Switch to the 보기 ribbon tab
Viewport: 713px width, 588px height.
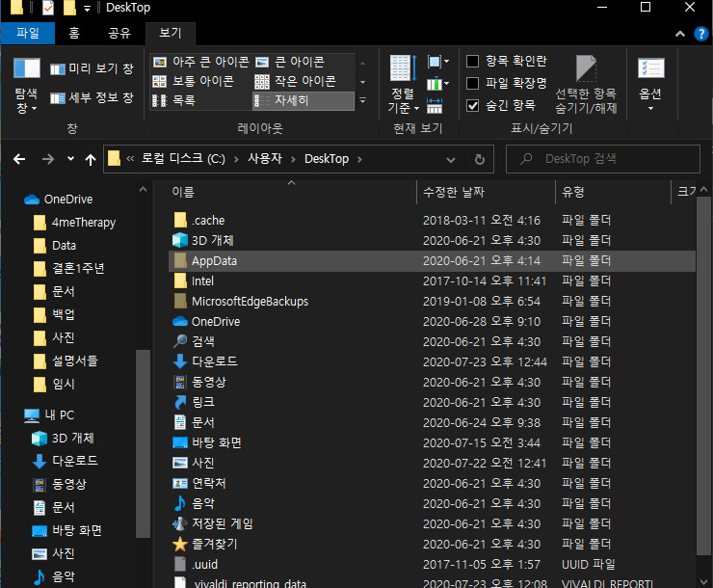[x=171, y=33]
